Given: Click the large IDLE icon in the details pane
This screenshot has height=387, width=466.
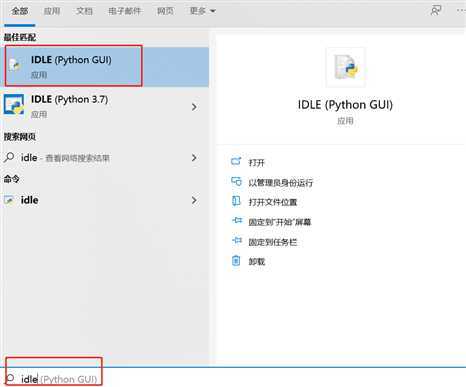Looking at the screenshot, I should 346,67.
